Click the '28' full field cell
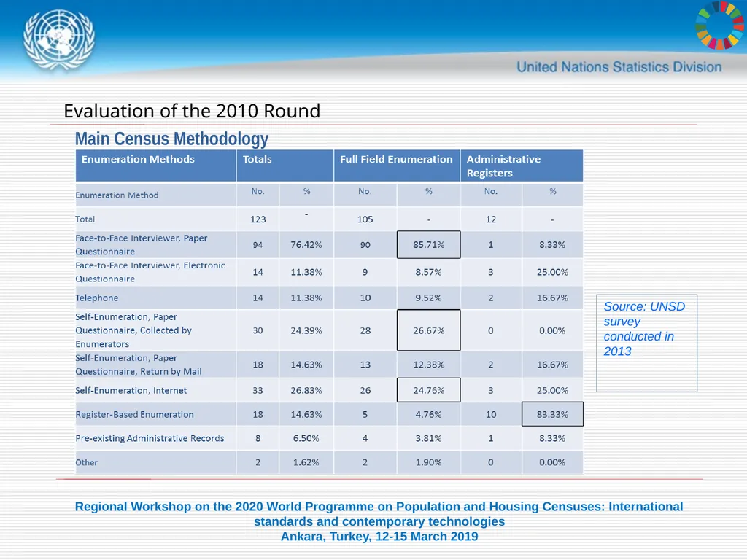 [x=365, y=330]
